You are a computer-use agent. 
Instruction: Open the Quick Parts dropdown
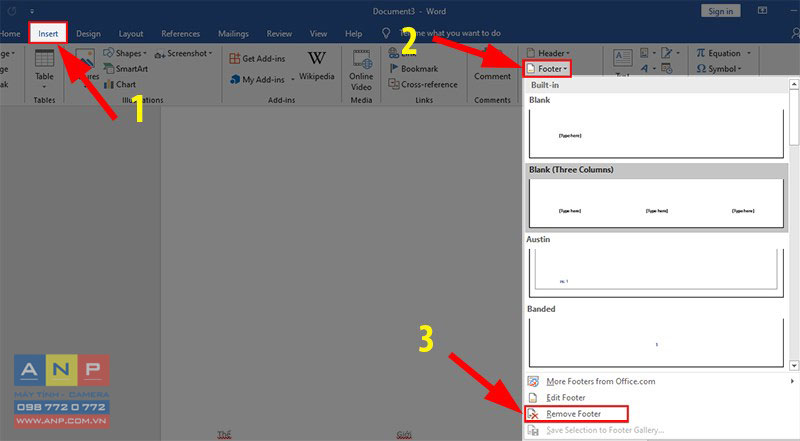click(x=647, y=53)
